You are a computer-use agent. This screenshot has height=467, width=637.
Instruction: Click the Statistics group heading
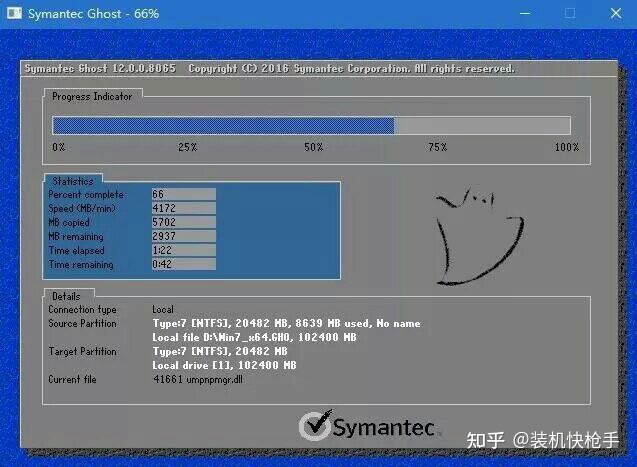point(73,181)
